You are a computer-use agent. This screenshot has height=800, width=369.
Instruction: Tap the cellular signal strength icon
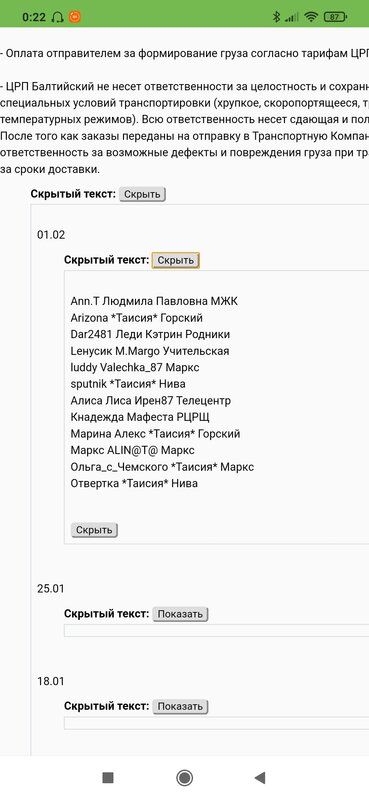[292, 18]
